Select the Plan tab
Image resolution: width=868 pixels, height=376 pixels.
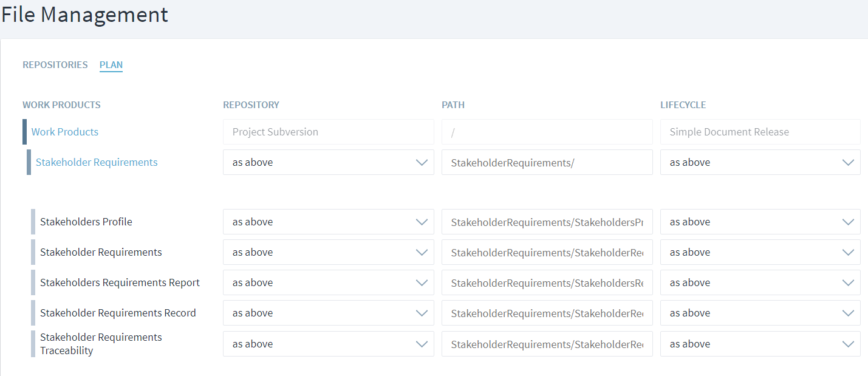click(x=111, y=65)
